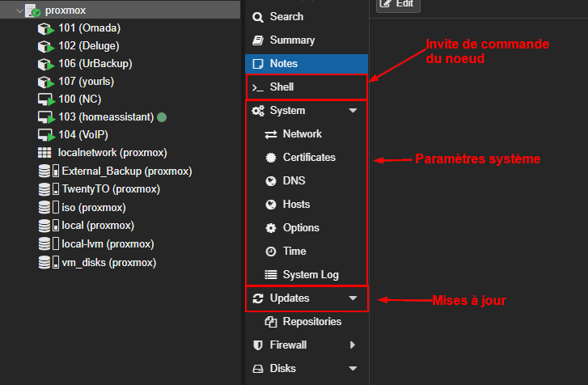Collapse the Updates section arrow

click(x=353, y=298)
